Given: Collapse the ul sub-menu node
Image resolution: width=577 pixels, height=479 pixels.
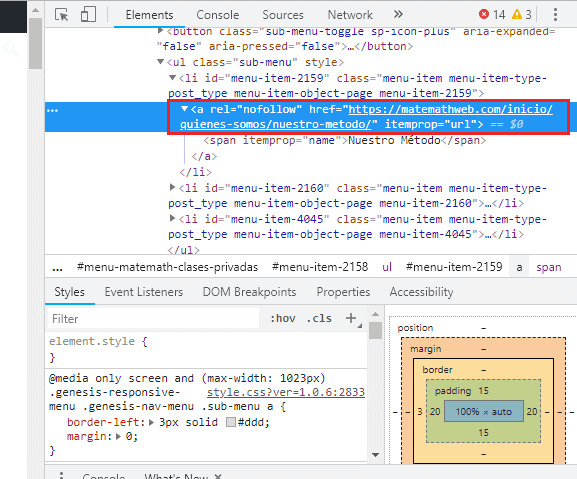Looking at the screenshot, I should pyautogui.click(x=160, y=62).
